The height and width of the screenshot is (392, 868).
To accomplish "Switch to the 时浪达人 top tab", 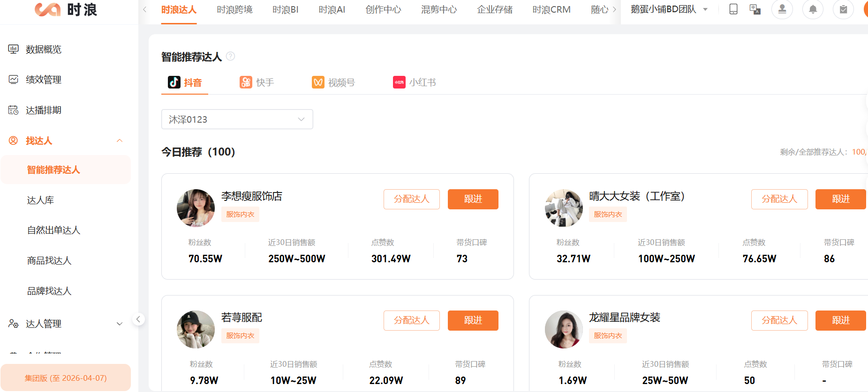I will [x=179, y=10].
